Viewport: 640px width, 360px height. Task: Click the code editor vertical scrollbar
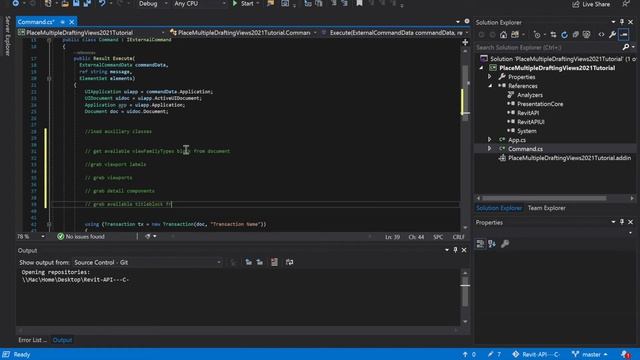click(x=465, y=139)
